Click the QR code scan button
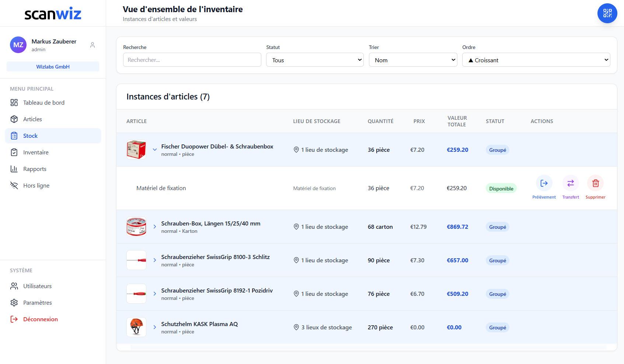The width and height of the screenshot is (624, 364). (607, 13)
